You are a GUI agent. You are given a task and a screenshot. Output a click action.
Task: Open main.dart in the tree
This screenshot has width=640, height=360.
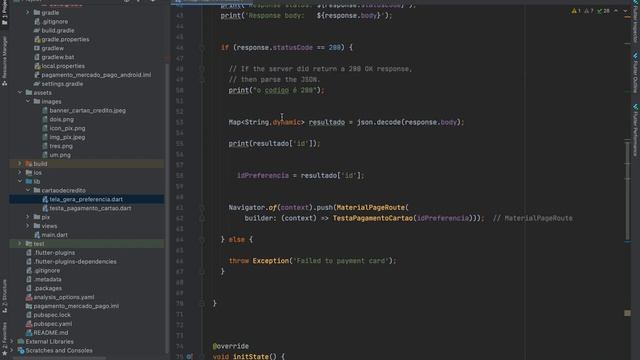tap(54, 235)
